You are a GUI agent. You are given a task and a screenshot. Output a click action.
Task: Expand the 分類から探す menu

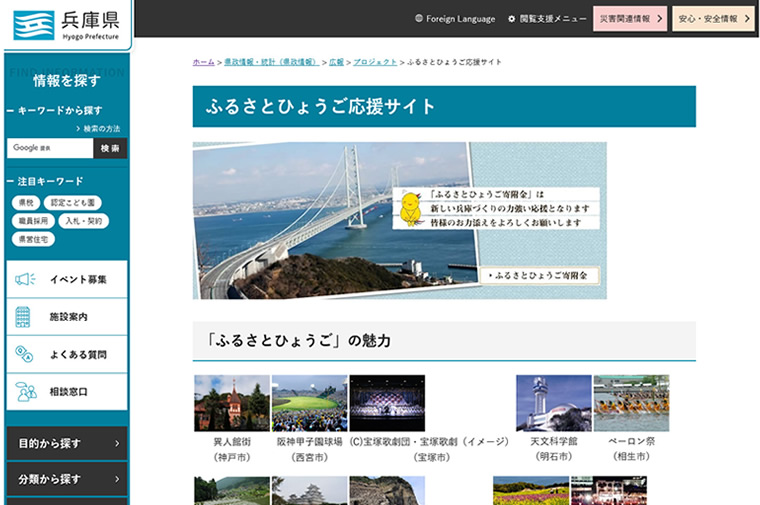pyautogui.click(x=66, y=479)
